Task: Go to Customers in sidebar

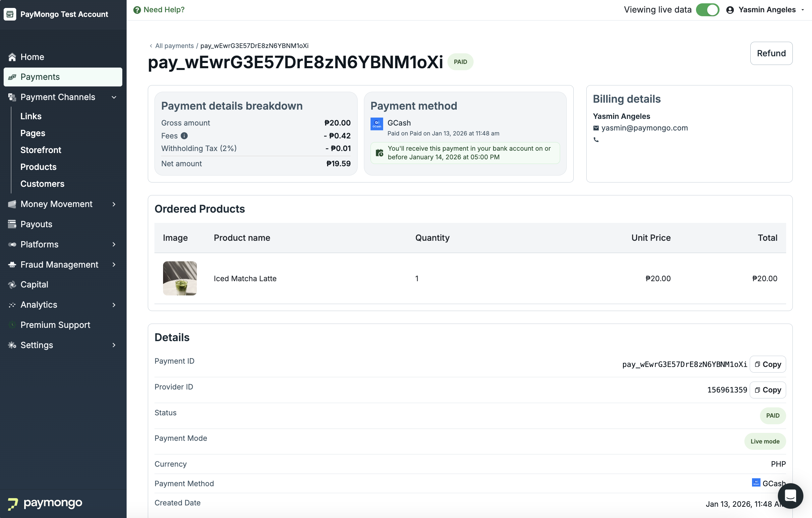Action: (42, 184)
